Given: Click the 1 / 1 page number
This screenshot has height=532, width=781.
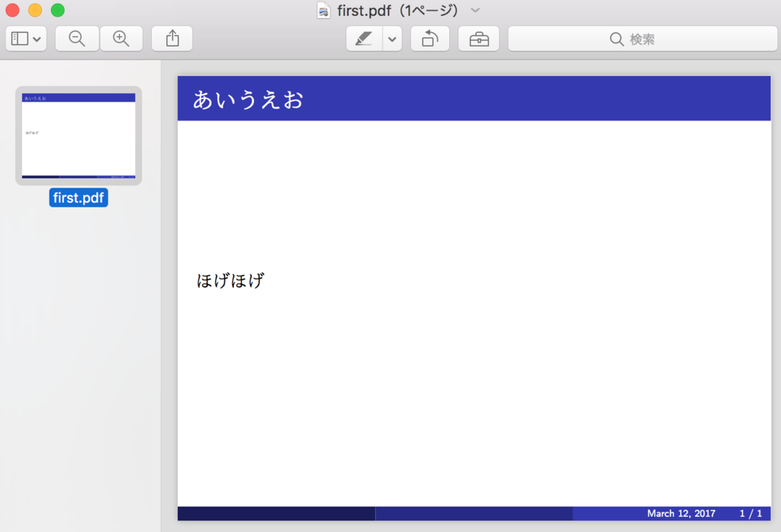Looking at the screenshot, I should click(x=750, y=513).
